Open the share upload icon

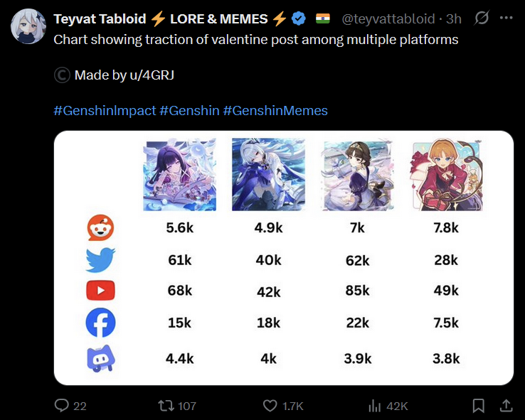pos(507,405)
